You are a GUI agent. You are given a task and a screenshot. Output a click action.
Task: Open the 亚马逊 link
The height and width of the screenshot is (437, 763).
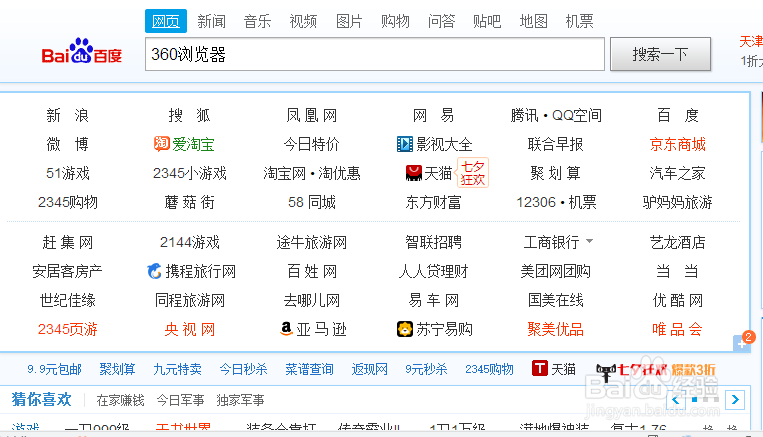313,329
